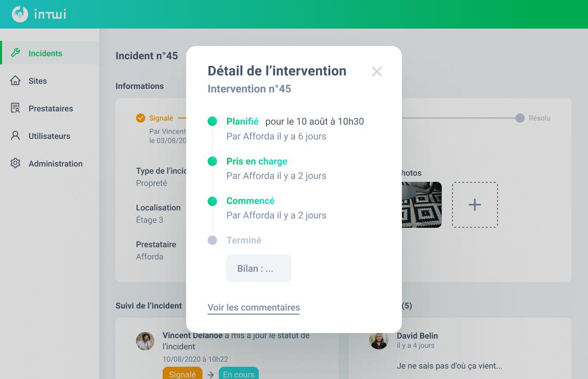Click the Intervention n°45 subtitle
The height and width of the screenshot is (379, 588).
(250, 89)
